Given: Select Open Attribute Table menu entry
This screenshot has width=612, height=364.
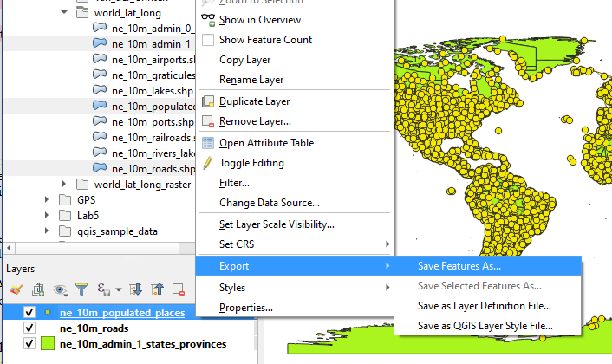Looking at the screenshot, I should click(x=266, y=143).
